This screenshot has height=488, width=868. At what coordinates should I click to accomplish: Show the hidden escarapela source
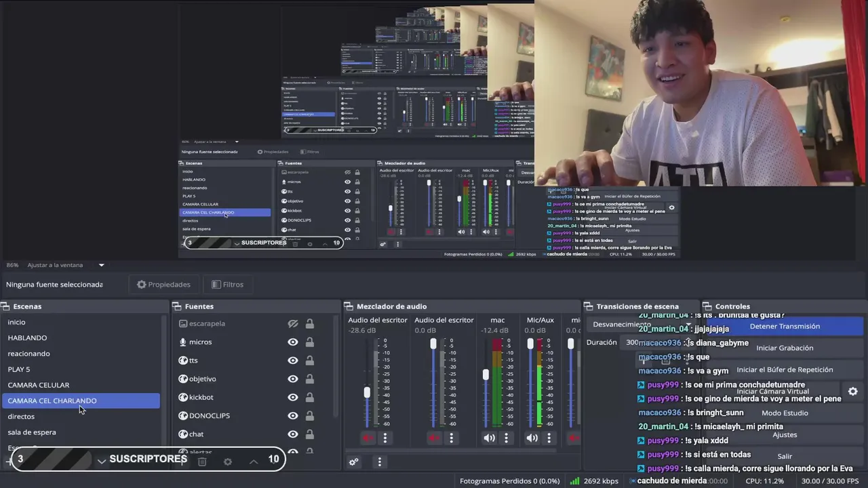[x=293, y=323]
